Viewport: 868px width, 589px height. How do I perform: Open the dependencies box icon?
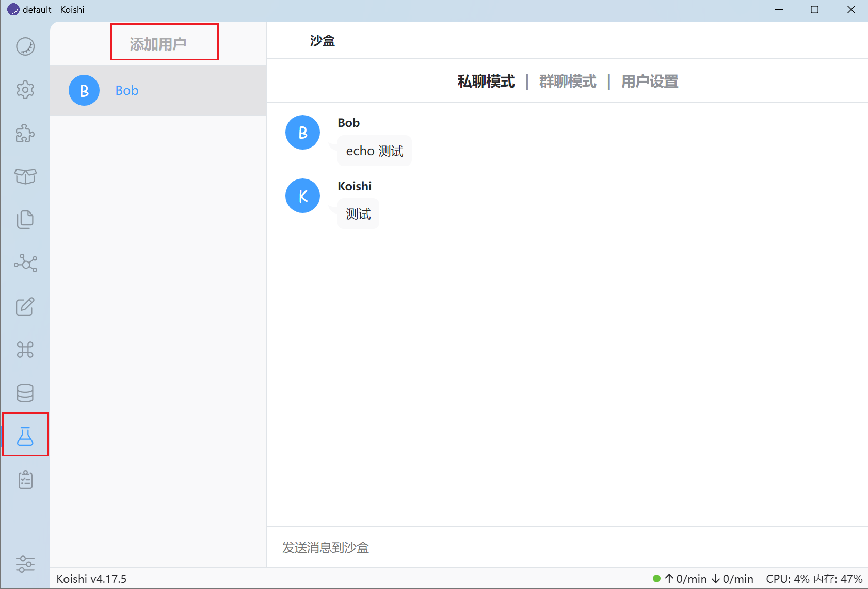(25, 176)
